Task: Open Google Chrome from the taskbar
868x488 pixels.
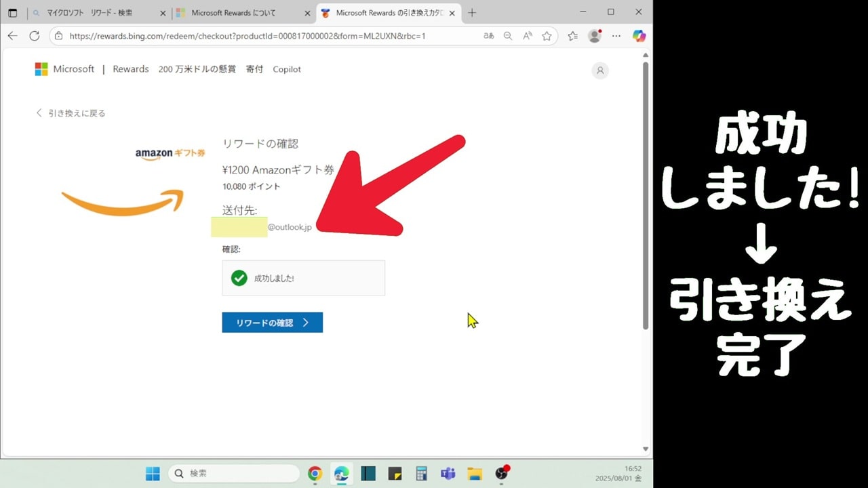Action: [x=315, y=474]
